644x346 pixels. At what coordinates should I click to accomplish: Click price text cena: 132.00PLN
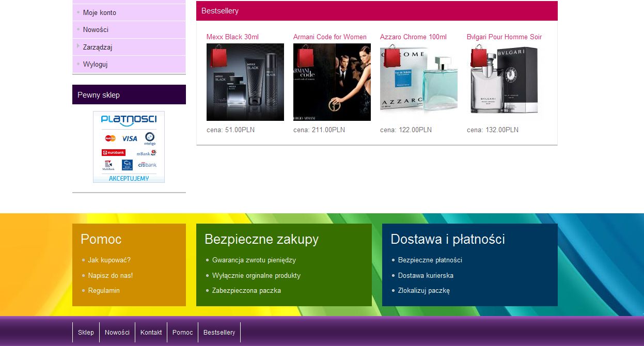[493, 130]
